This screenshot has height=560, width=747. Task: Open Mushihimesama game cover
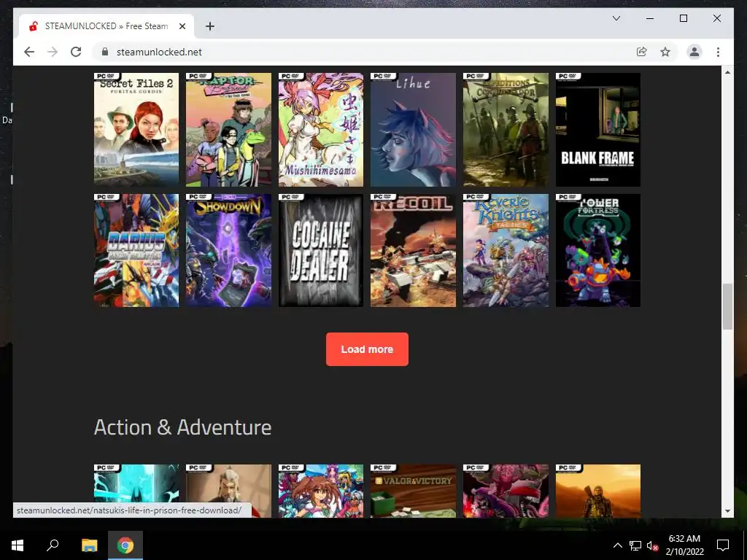tap(321, 130)
